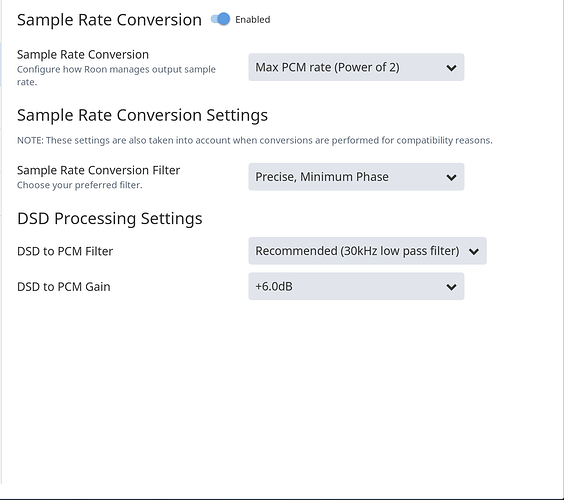Viewport: 564px width, 500px height.
Task: Open the Precise, Minimum Phase filter dropdown
Action: click(x=356, y=177)
